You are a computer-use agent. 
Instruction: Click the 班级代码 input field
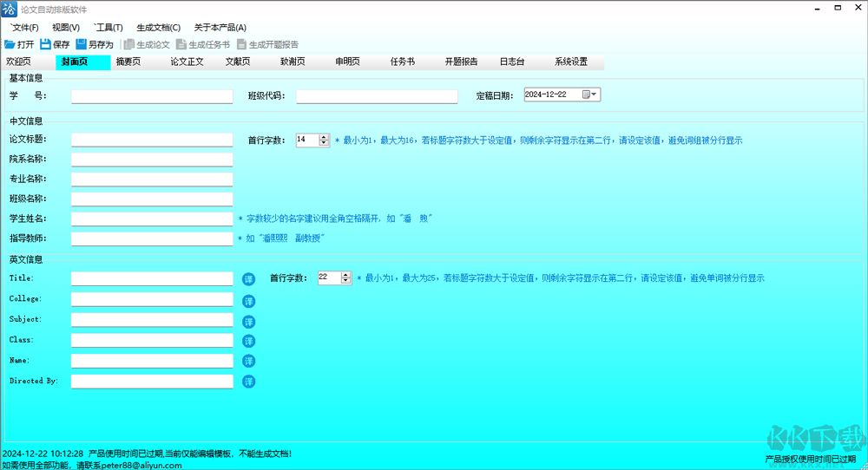coord(377,97)
